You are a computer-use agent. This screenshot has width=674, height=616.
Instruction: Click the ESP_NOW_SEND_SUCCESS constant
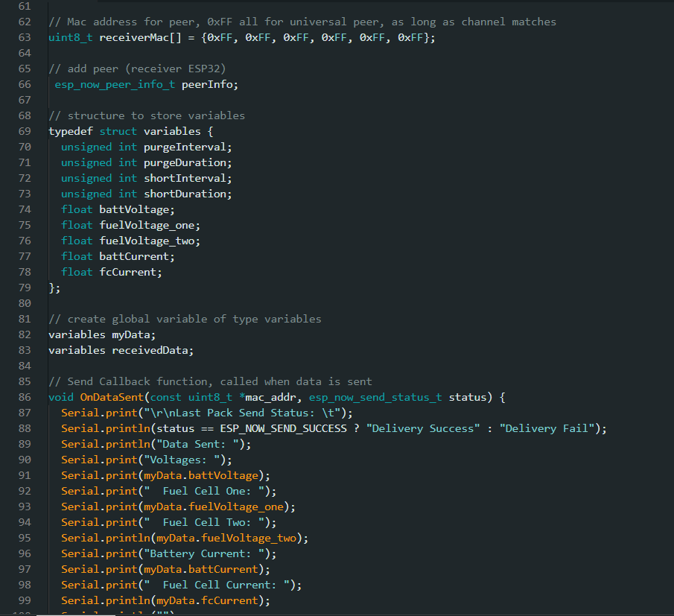point(283,428)
